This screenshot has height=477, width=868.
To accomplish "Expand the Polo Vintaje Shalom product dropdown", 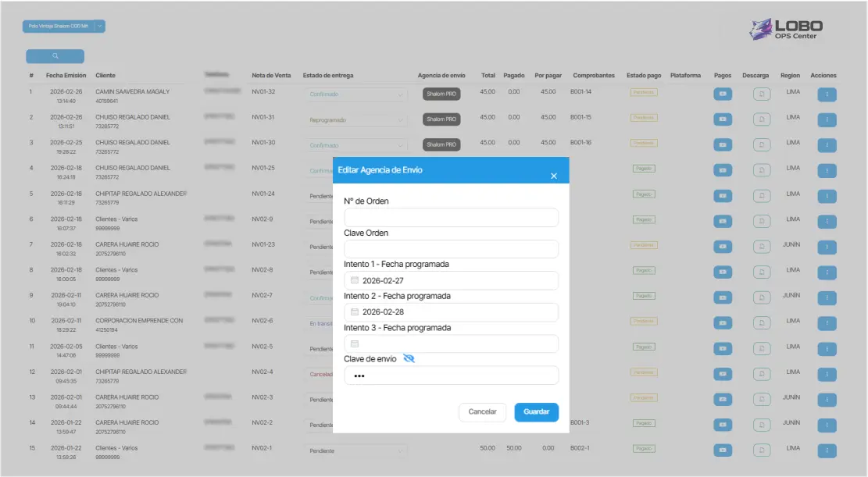I will (x=100, y=26).
